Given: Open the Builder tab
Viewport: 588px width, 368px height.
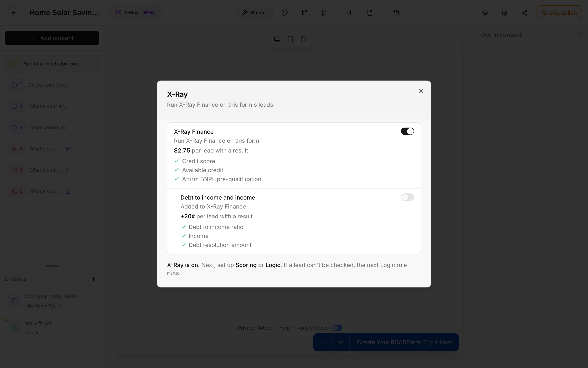Looking at the screenshot, I should 254,13.
